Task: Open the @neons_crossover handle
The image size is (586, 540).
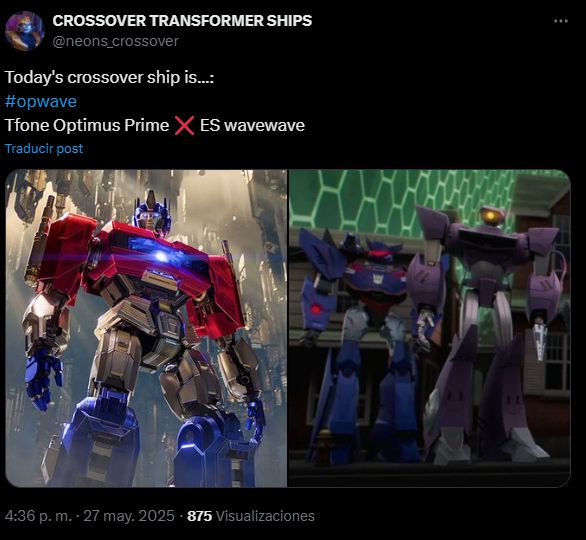Action: pos(115,41)
